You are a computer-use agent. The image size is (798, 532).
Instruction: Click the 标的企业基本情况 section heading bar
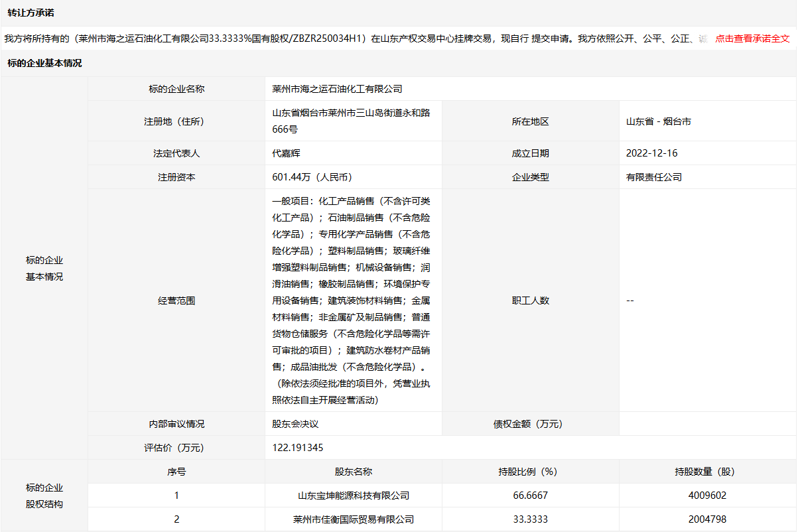click(x=45, y=64)
